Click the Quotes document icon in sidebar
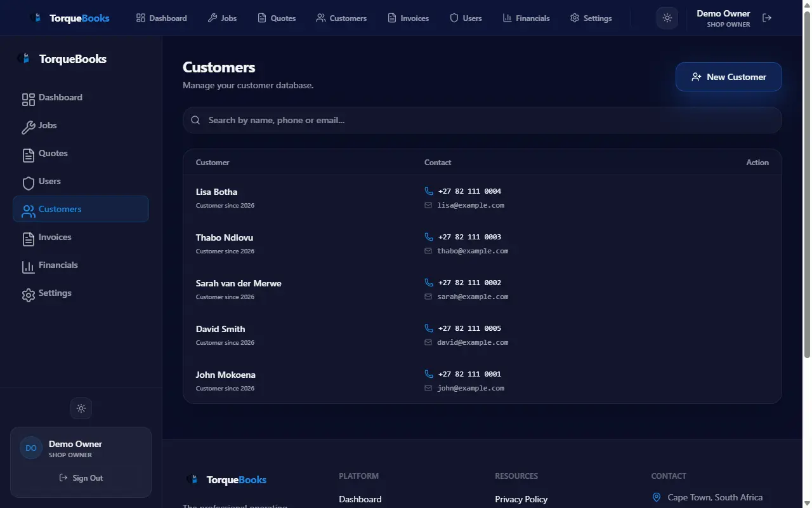This screenshot has height=508, width=812. (28, 155)
